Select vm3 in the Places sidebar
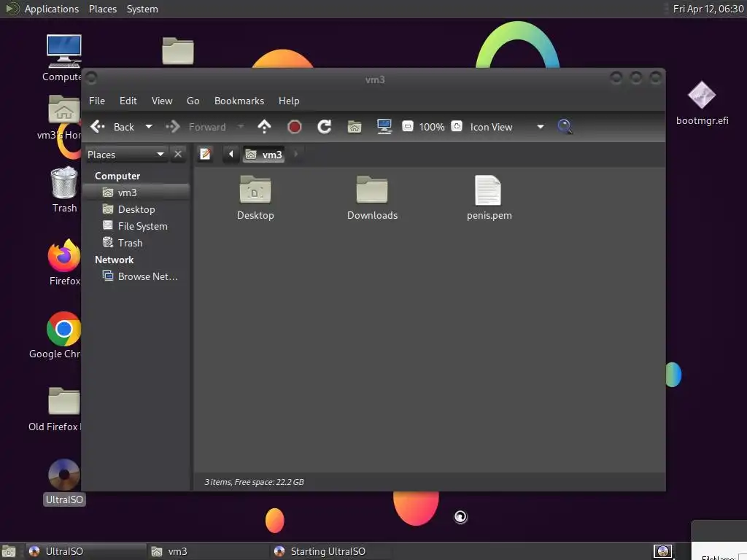Image resolution: width=747 pixels, height=560 pixels. click(x=136, y=192)
